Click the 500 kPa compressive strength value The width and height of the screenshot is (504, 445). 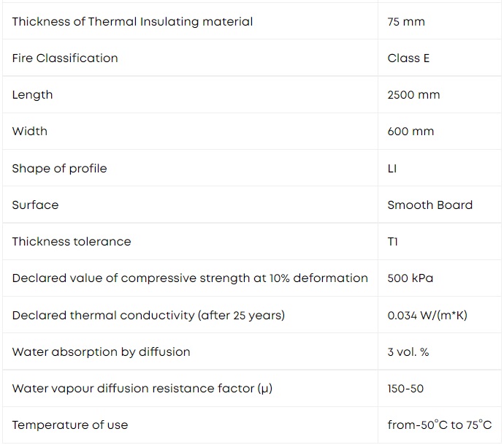click(411, 278)
